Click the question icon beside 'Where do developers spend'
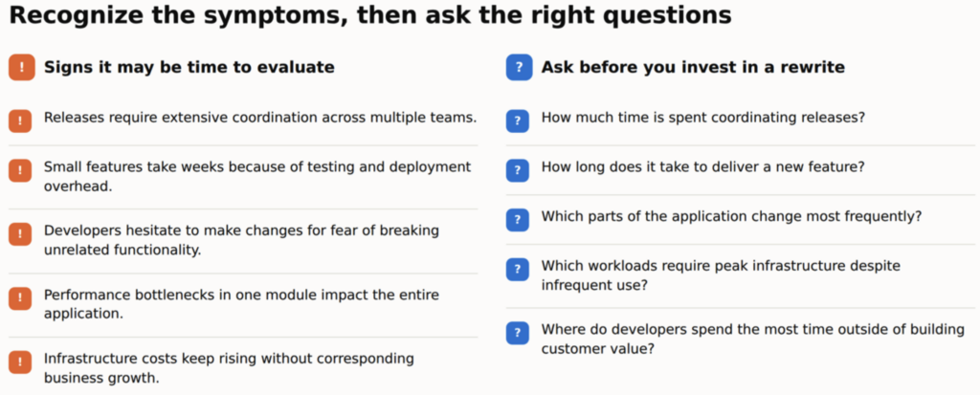Image resolution: width=980 pixels, height=395 pixels. (518, 333)
